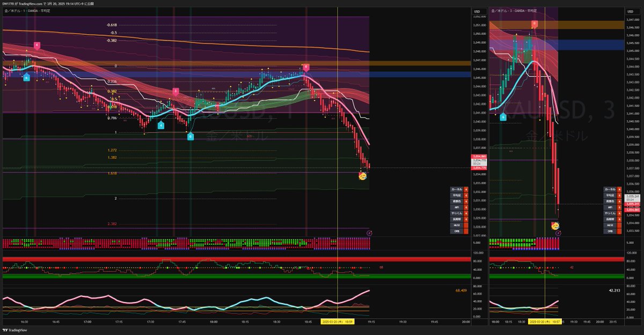Click the 3,051.000 price axis label

479,25
